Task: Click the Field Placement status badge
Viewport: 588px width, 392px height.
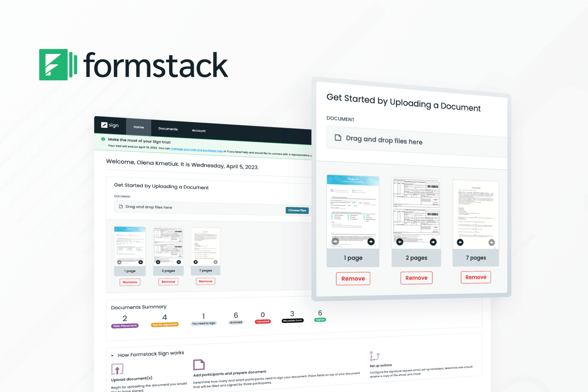Action: pos(125,326)
